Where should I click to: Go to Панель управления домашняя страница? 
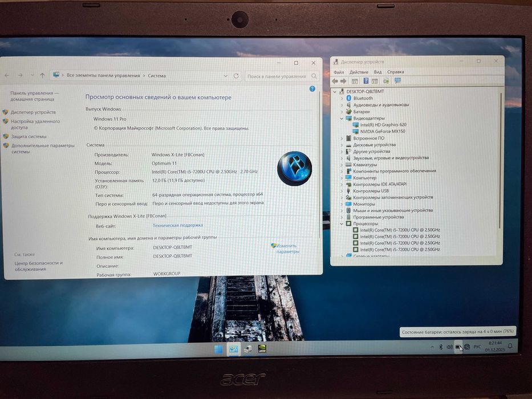coord(35,96)
